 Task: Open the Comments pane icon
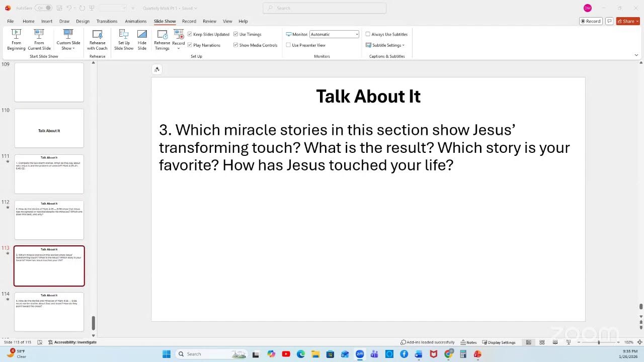[x=609, y=21]
